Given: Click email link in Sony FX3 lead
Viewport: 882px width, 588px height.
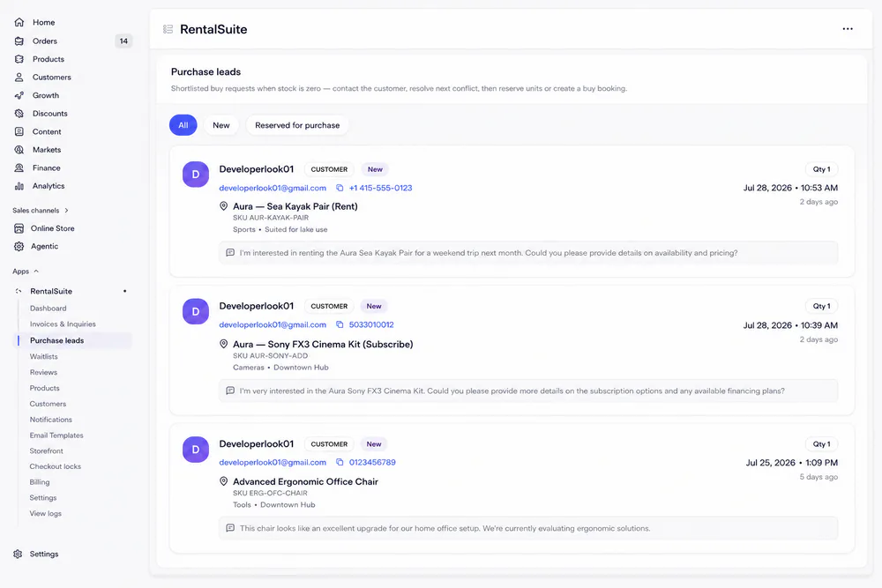Looking at the screenshot, I should [x=273, y=325].
